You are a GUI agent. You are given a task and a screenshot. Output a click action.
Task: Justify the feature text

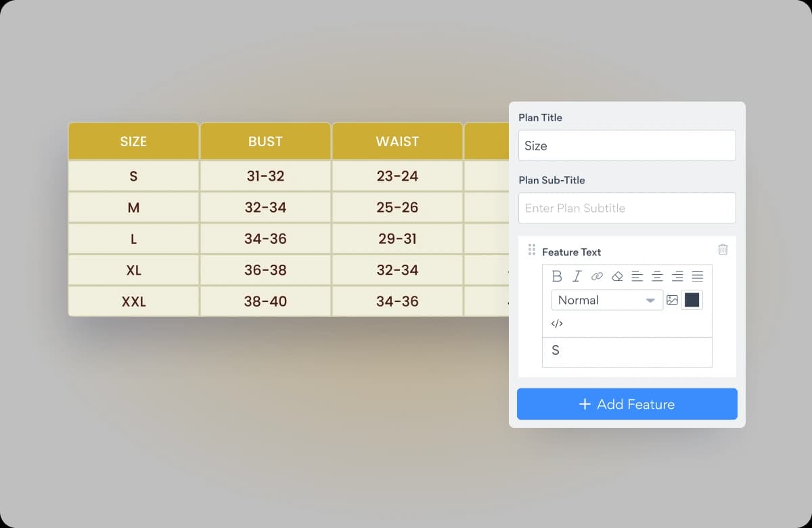click(698, 276)
